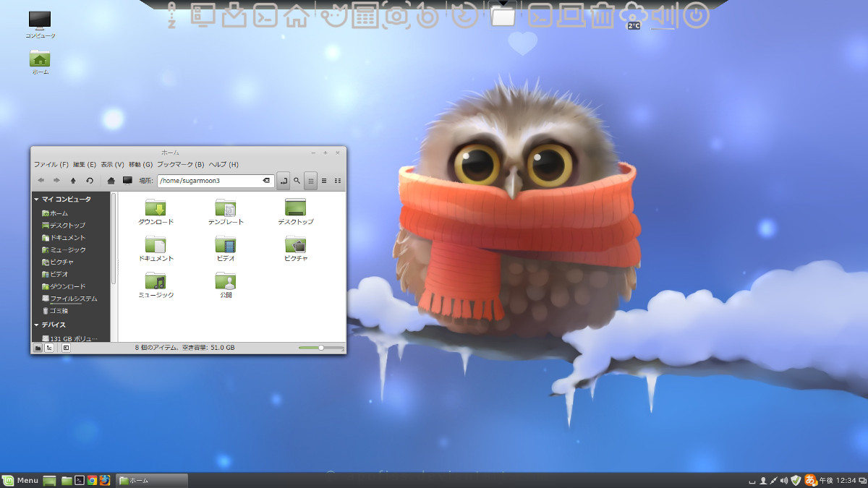Adjust the icon zoom slider
Image resolution: width=868 pixels, height=488 pixels.
[321, 348]
